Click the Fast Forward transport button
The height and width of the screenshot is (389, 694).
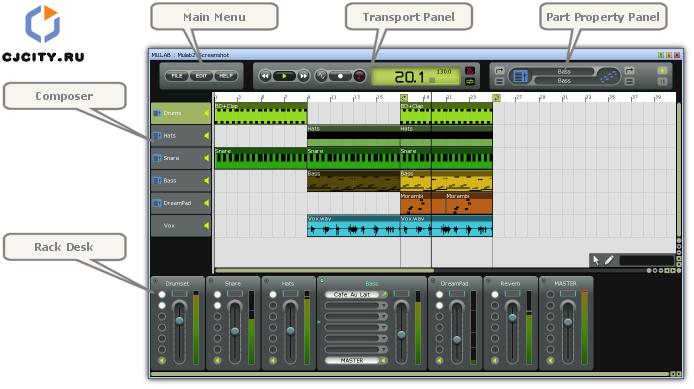[x=304, y=76]
